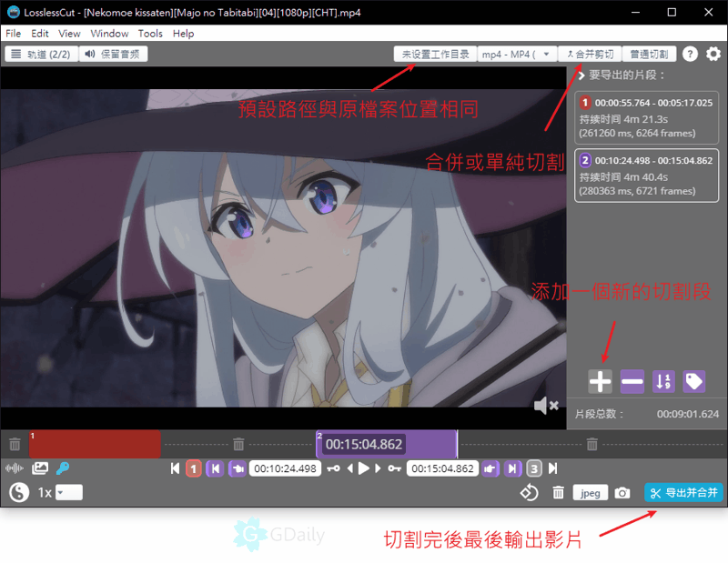
Task: Play the video
Action: coord(364,468)
